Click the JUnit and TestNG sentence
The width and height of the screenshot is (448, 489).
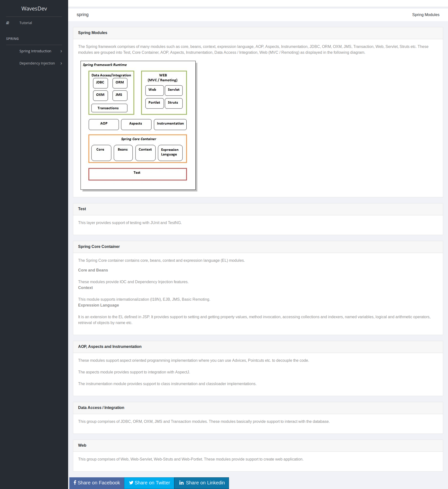pyautogui.click(x=130, y=223)
